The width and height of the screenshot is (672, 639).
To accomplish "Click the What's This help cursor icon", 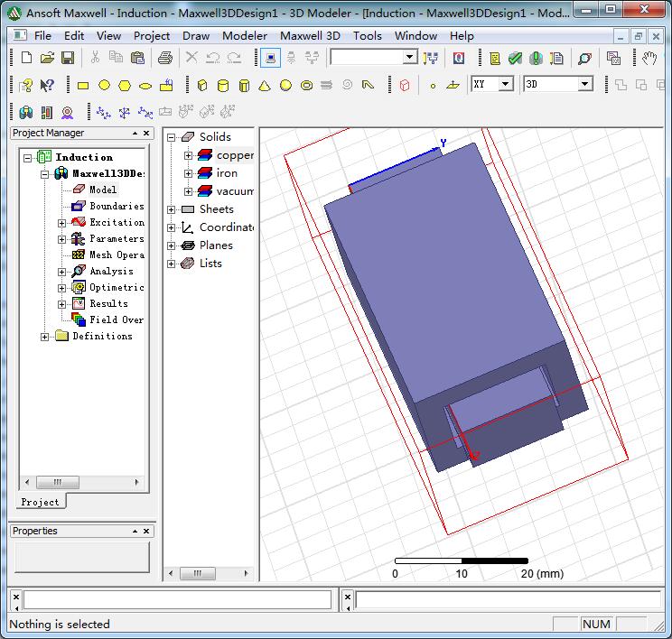I will [x=47, y=86].
